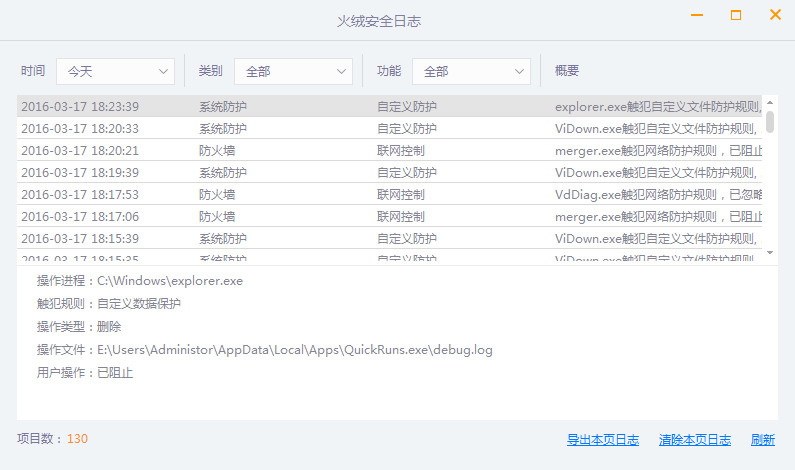Expand the 类别 filter dropdown
795x470 pixels.
[x=293, y=71]
